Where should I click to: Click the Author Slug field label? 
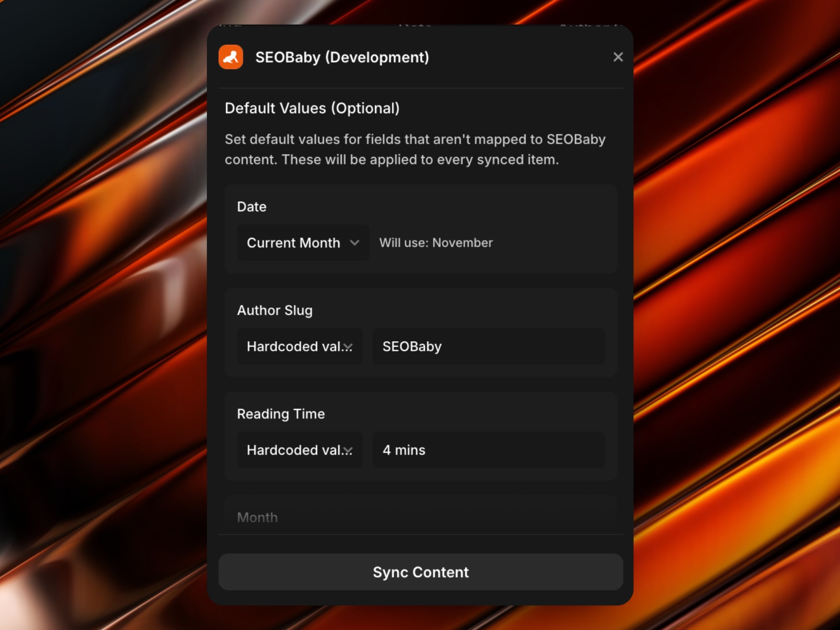[275, 310]
